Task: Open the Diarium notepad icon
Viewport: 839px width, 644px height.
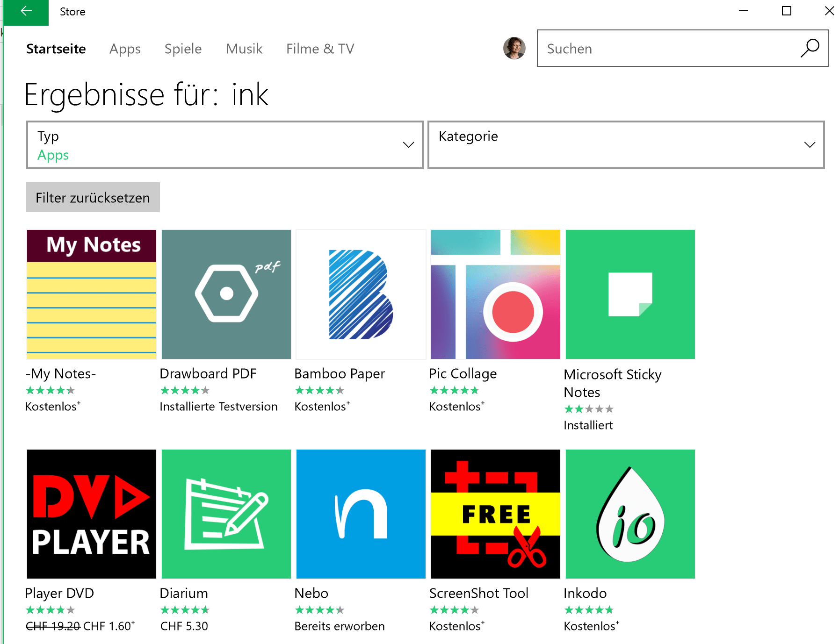Action: click(x=226, y=513)
